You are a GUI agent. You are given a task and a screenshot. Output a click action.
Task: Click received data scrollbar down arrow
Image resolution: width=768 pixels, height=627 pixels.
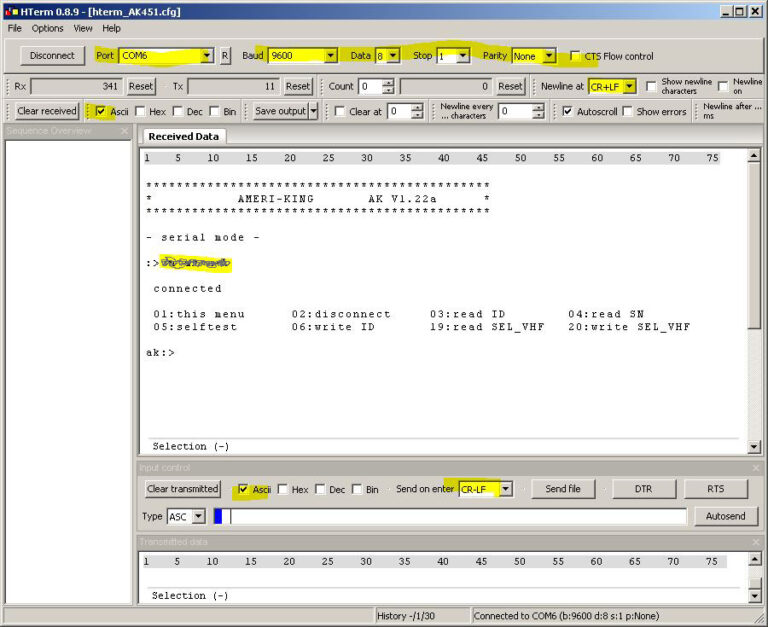tap(754, 446)
